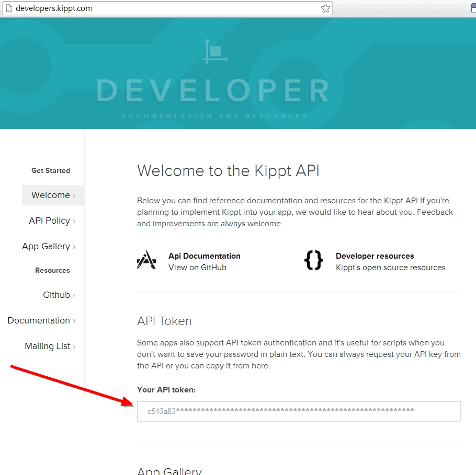Screen dimensions: 476x475
Task: Click the DEVELOPER banner heading
Action: point(212,91)
